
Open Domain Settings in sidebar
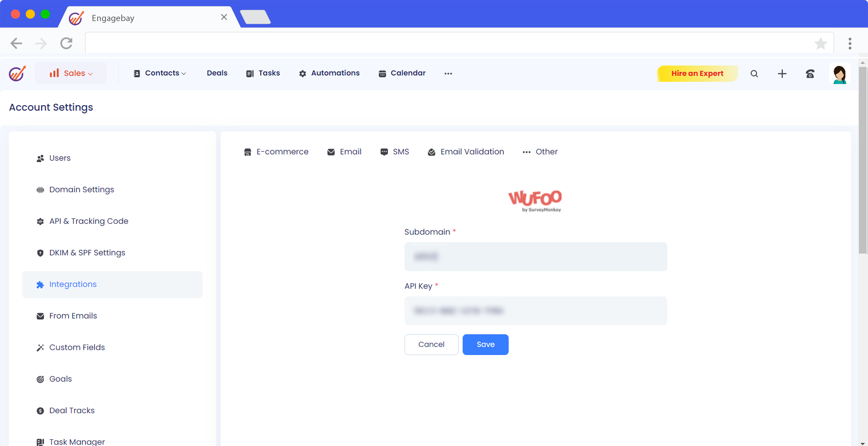click(81, 190)
